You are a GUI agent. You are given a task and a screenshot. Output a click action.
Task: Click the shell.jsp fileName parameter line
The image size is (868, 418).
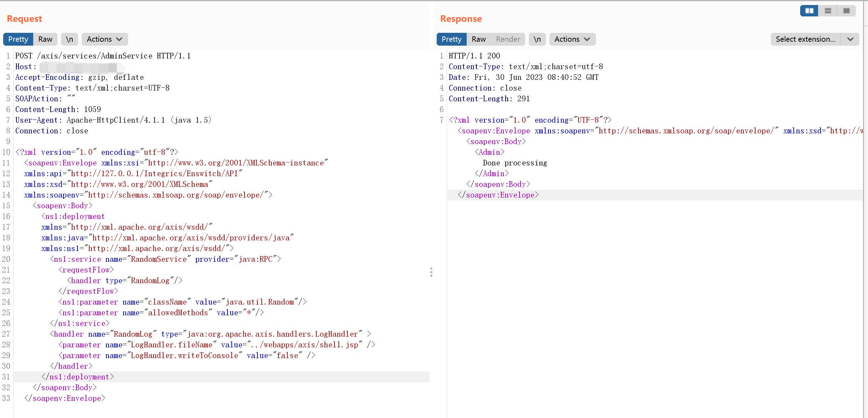[x=216, y=345]
